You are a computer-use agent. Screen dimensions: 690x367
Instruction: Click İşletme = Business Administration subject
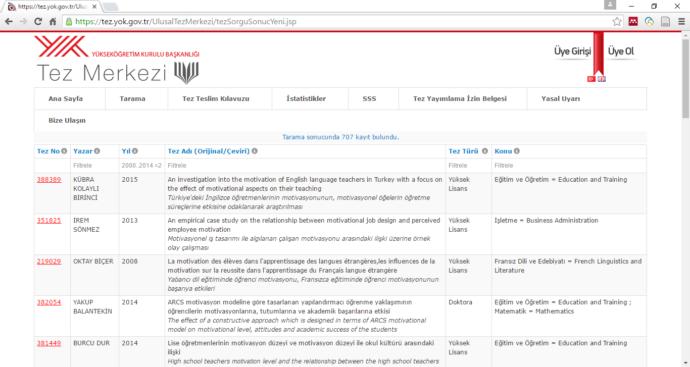click(546, 220)
